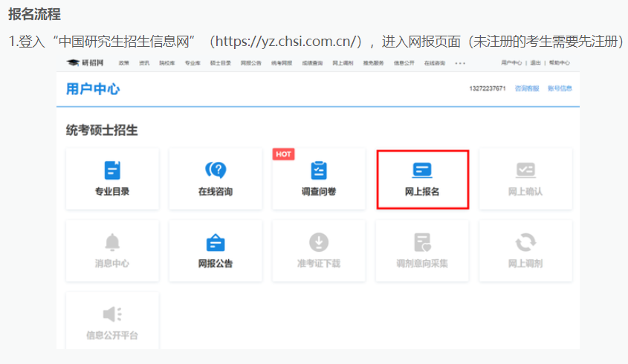628x364 pixels.
Task: Open the 账号信息 link
Action: (x=560, y=88)
